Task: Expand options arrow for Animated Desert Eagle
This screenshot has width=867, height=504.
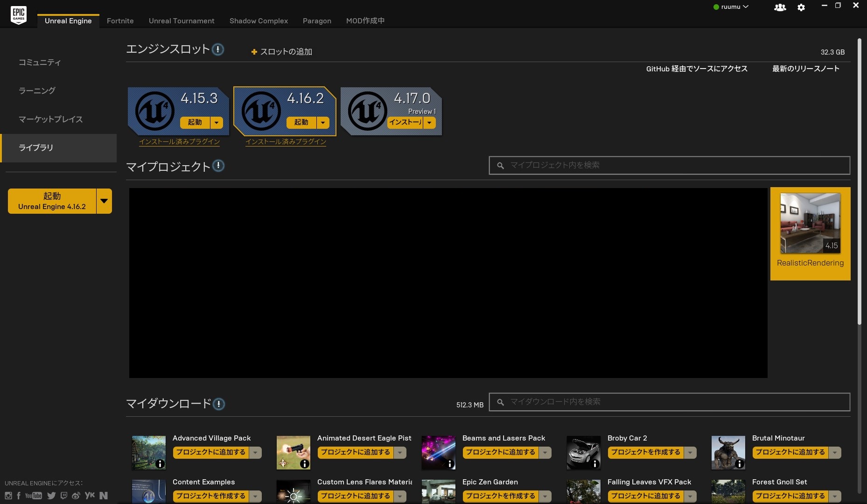Action: [x=400, y=453]
